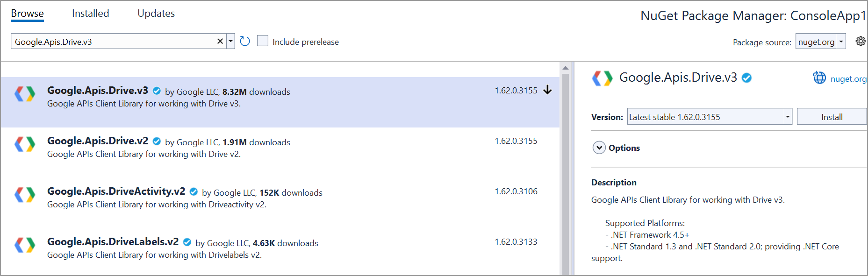Enable the Include prerelease checkbox

[x=263, y=41]
